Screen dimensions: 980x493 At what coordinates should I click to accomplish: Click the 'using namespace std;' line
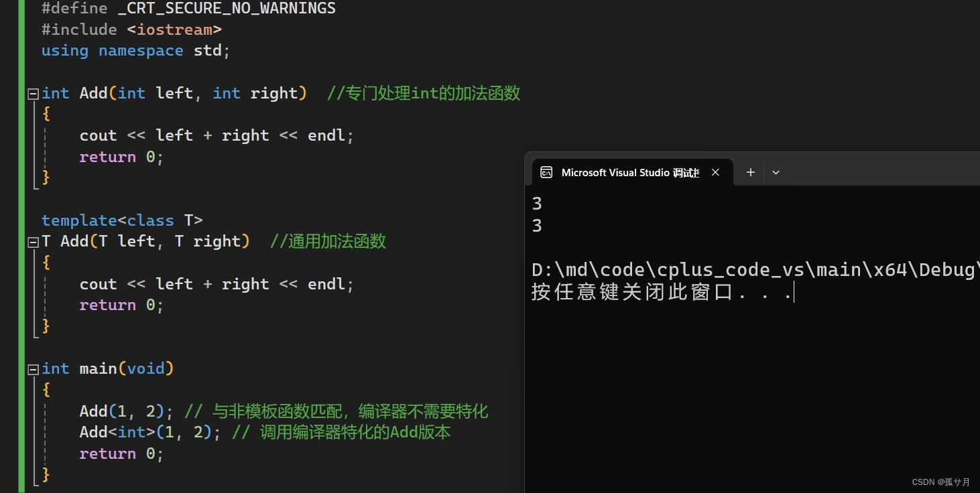[x=136, y=51]
